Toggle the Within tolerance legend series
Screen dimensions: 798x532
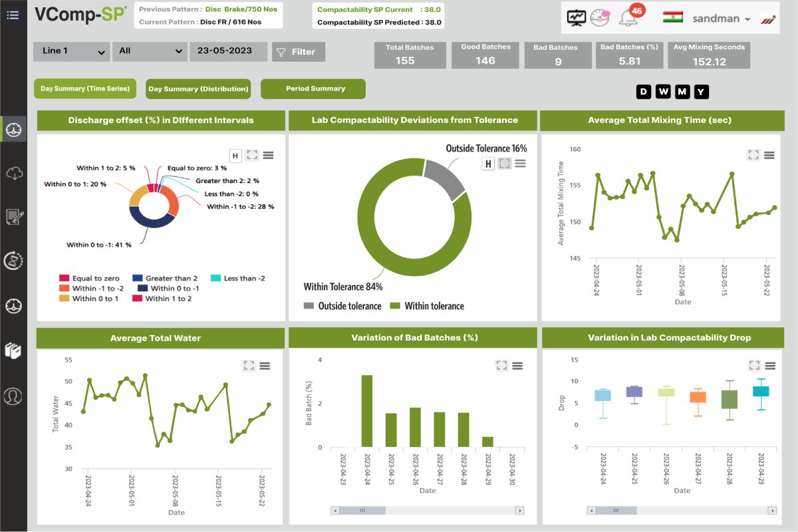click(x=426, y=306)
